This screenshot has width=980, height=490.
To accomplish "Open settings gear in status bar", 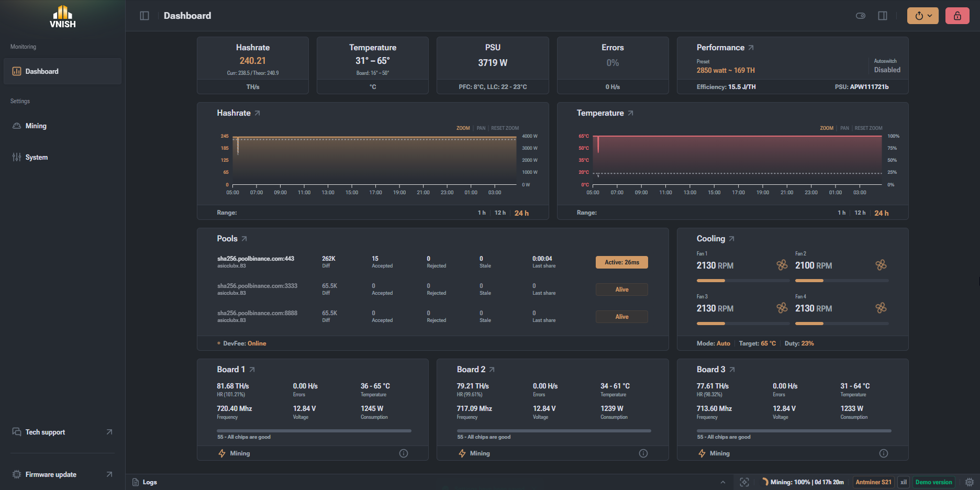I will pyautogui.click(x=970, y=482).
